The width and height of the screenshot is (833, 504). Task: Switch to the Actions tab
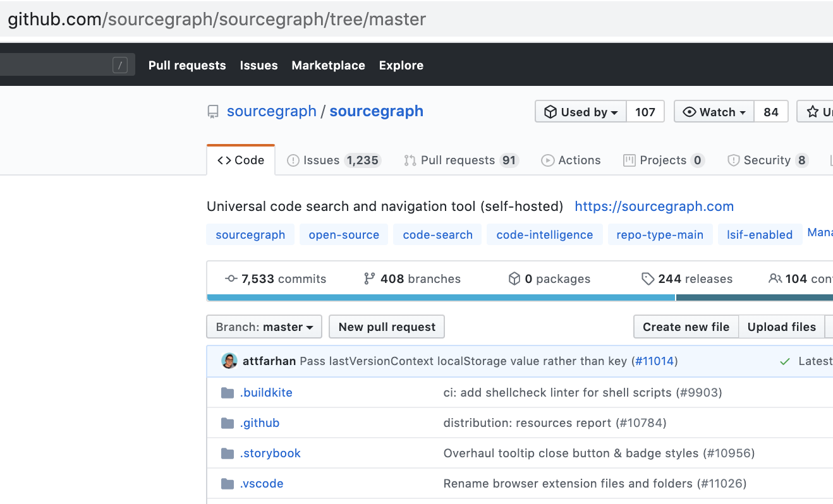click(x=571, y=160)
